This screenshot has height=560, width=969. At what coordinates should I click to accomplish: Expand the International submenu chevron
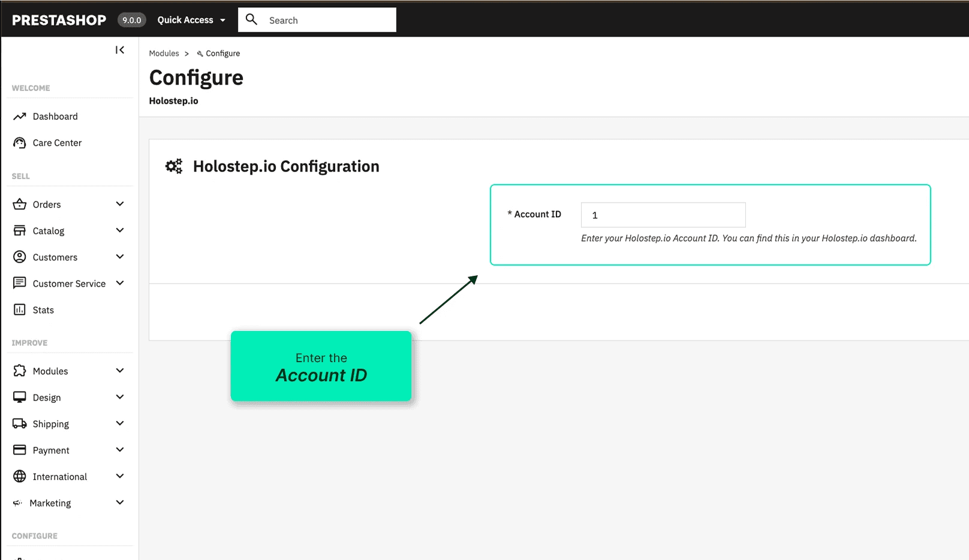tap(120, 476)
